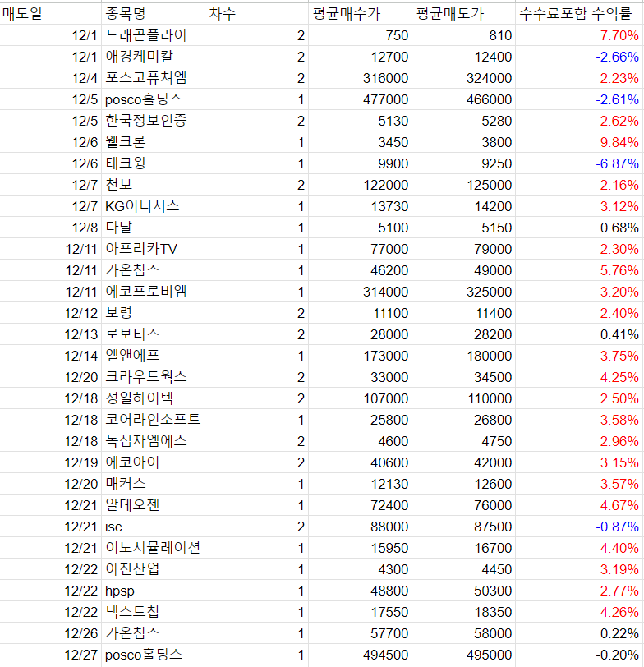The width and height of the screenshot is (644, 667).
Task: Click the 천보 stock name
Action: (153, 185)
